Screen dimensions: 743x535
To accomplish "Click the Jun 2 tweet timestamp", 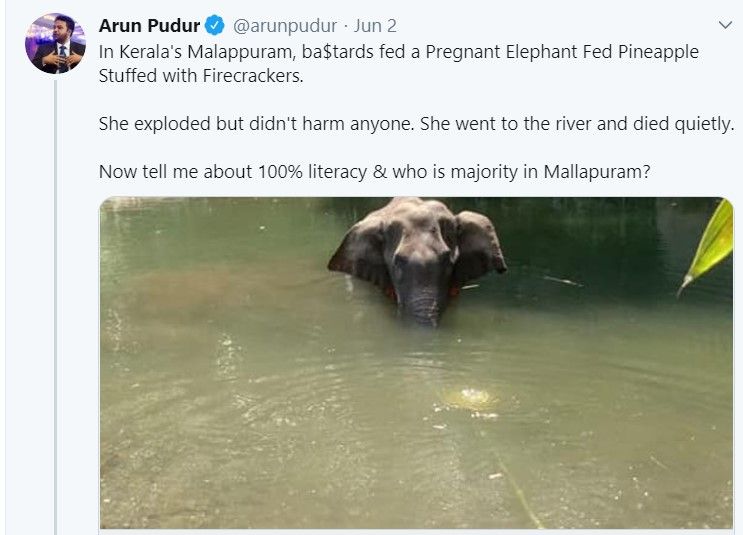I will (377, 24).
